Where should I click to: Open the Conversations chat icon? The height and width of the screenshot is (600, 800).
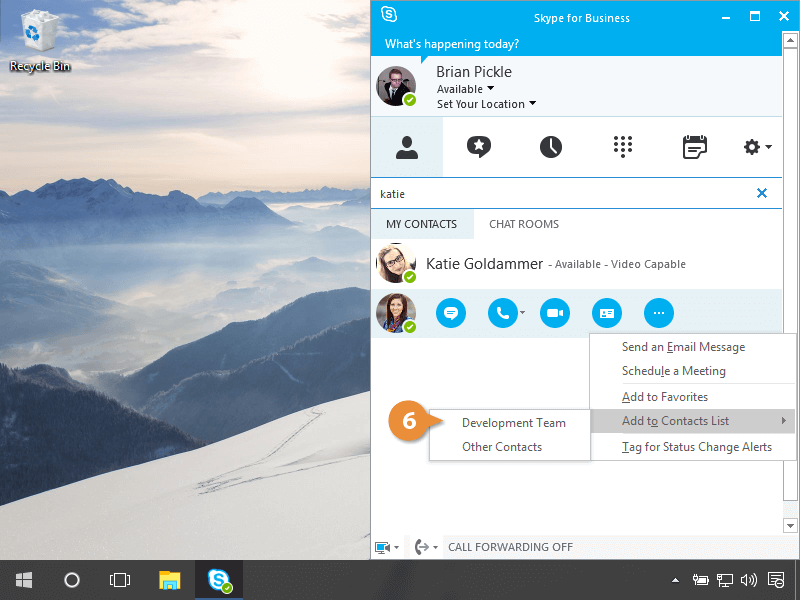pos(479,147)
